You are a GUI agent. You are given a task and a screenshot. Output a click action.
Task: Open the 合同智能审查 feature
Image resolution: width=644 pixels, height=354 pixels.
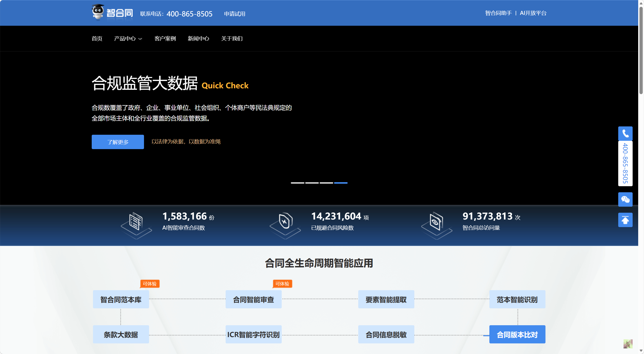coord(253,299)
